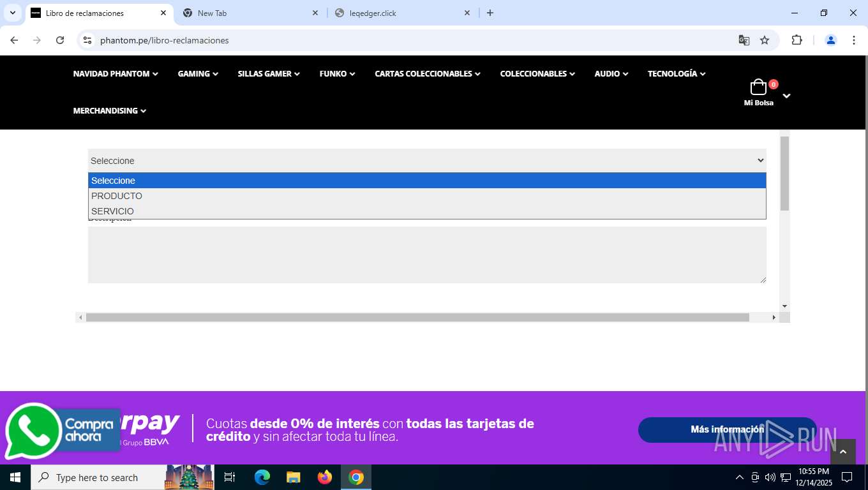Choose the Seleccione option in the list
Viewport: 868px width, 490px height.
[x=427, y=181]
